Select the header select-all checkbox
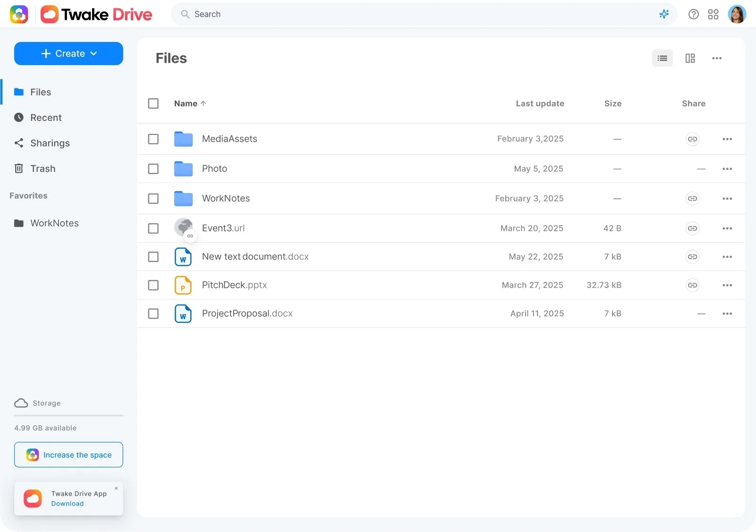The image size is (756, 532). pos(153,103)
